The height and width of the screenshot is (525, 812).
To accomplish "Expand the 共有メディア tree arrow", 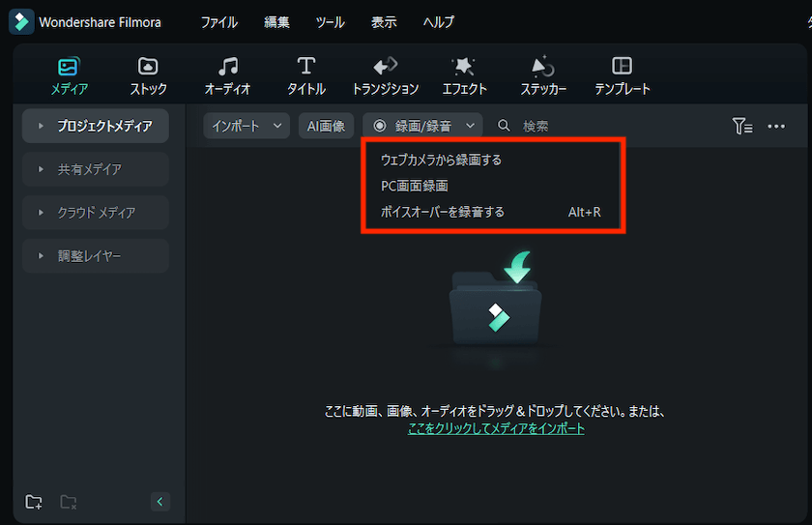I will tap(41, 169).
